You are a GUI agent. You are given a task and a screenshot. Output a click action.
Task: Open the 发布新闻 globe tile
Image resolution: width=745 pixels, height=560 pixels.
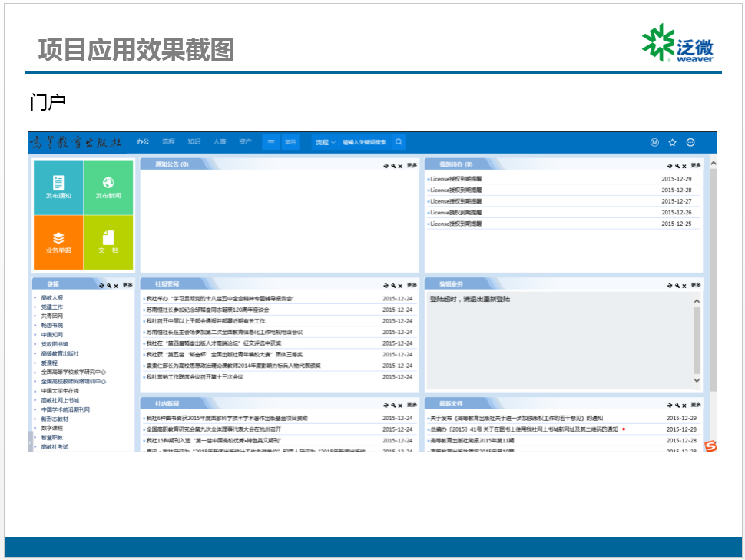(x=108, y=186)
